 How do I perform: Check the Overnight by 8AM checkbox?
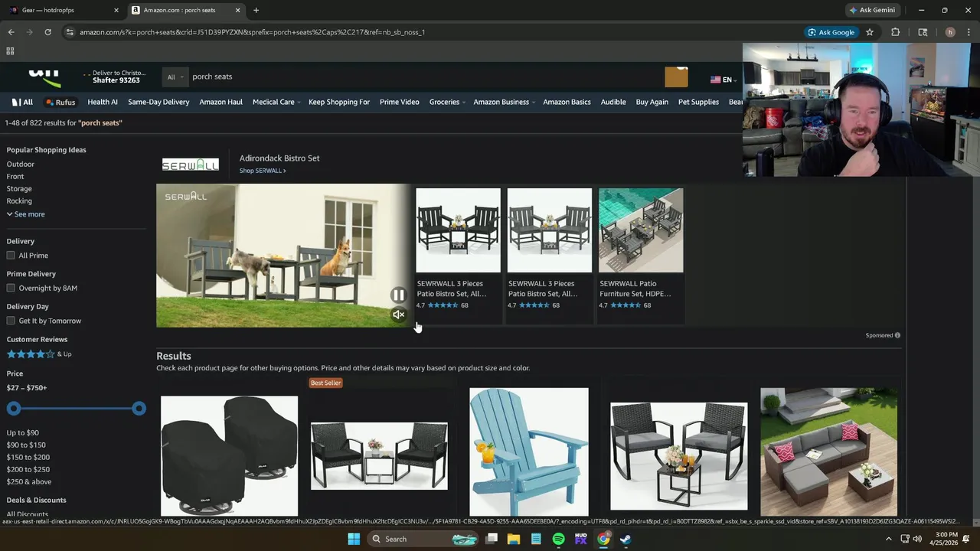(11, 288)
